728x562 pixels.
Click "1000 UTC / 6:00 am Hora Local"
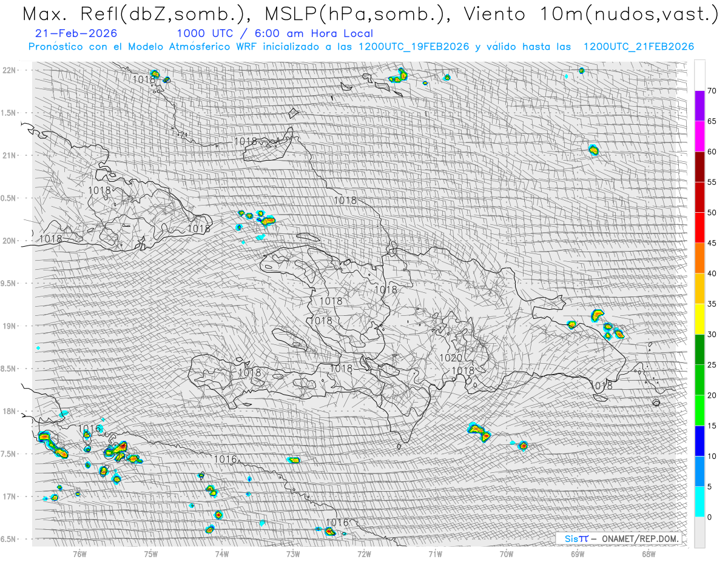pyautogui.click(x=275, y=34)
